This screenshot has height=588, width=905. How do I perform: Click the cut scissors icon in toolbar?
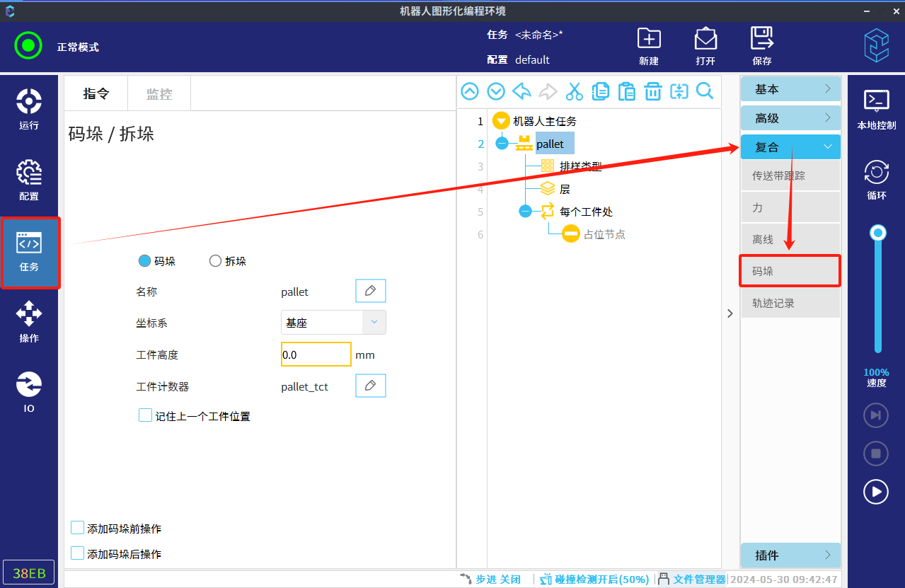click(x=574, y=91)
